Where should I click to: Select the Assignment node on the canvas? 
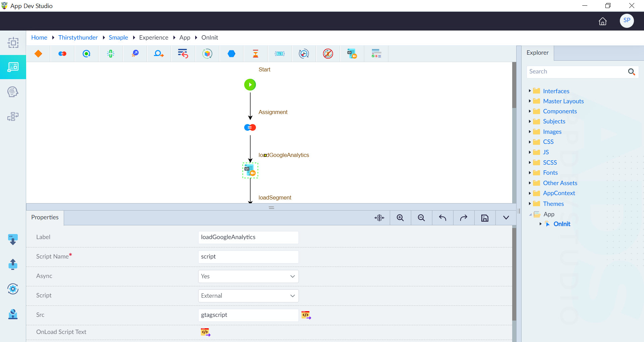click(x=250, y=127)
